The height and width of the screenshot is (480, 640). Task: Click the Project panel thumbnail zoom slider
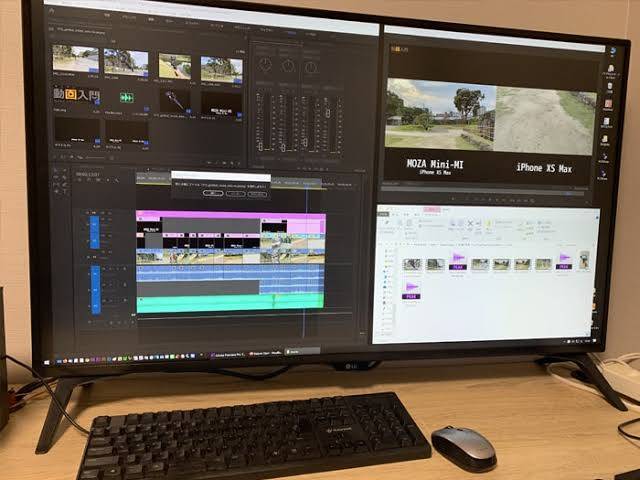tap(93, 158)
